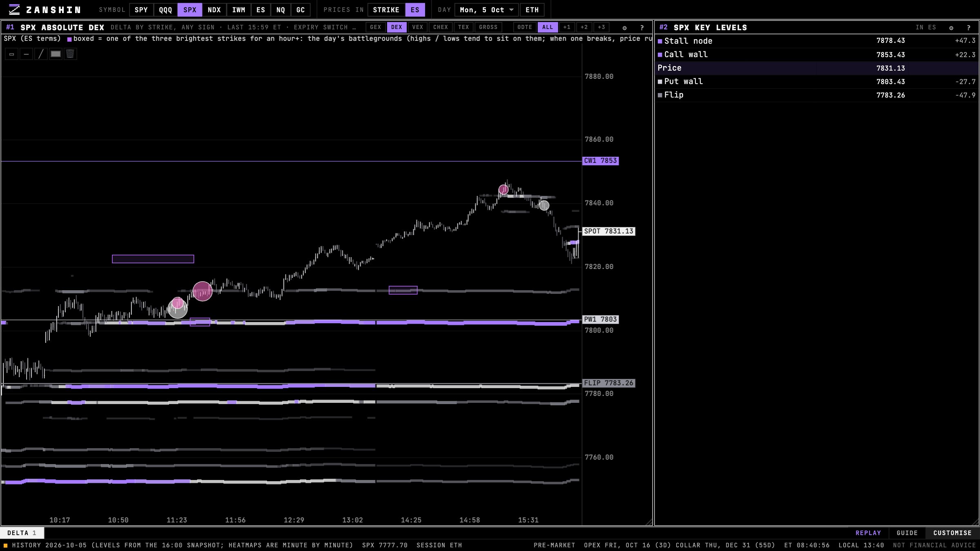Click the CUSTOMISE button
980x551 pixels.
click(952, 533)
